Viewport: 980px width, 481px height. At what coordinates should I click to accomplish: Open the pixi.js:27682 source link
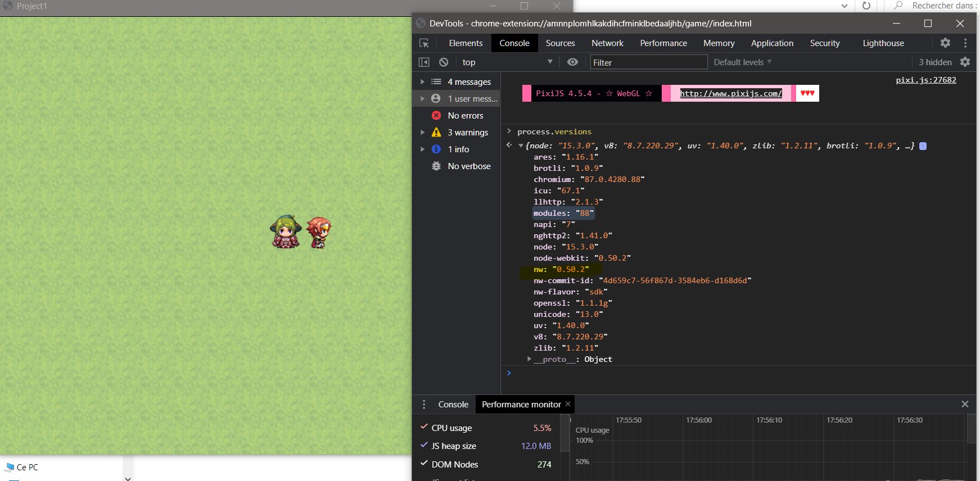coord(926,80)
